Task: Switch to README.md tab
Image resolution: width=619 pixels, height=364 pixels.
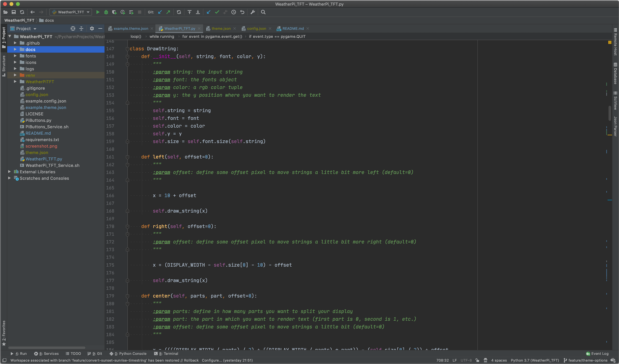Action: [x=293, y=28]
